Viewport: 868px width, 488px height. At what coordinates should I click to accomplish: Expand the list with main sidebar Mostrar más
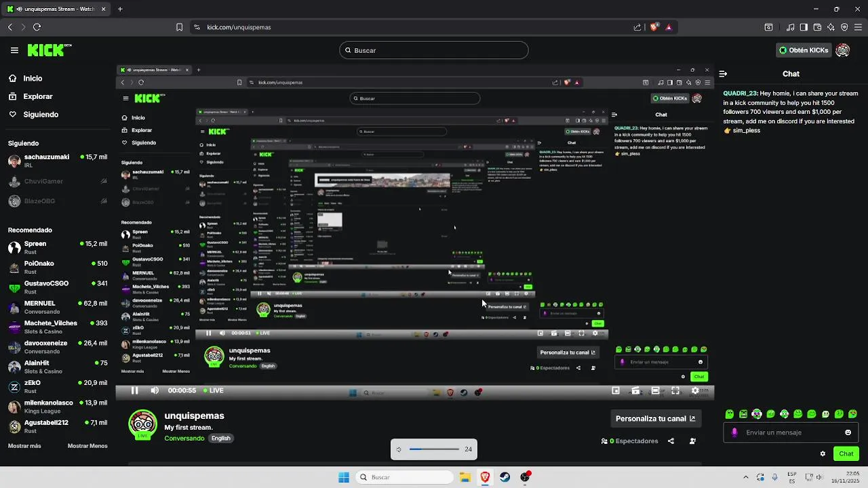(24, 446)
